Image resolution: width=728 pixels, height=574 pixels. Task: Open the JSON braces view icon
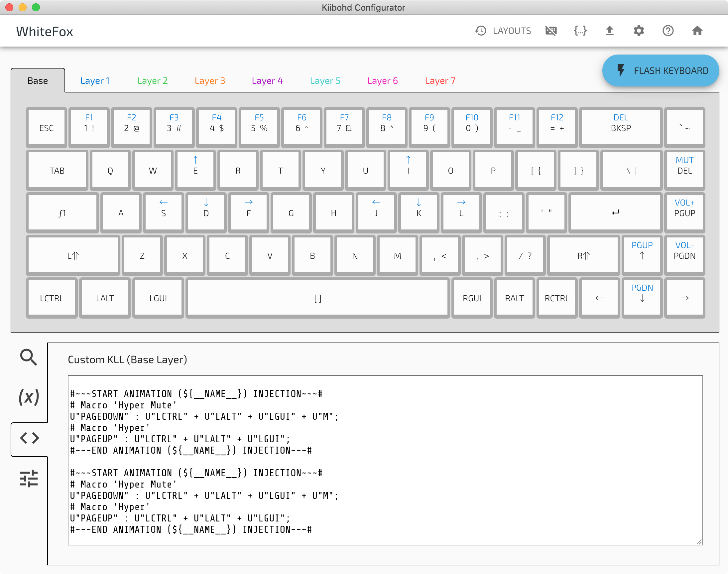(x=580, y=31)
